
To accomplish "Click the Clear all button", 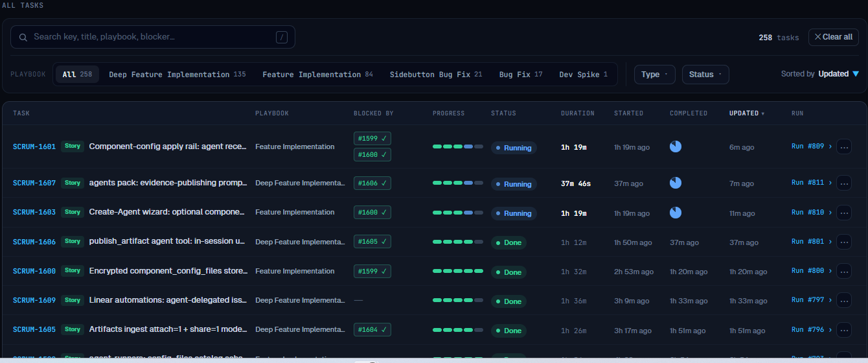I will [834, 37].
